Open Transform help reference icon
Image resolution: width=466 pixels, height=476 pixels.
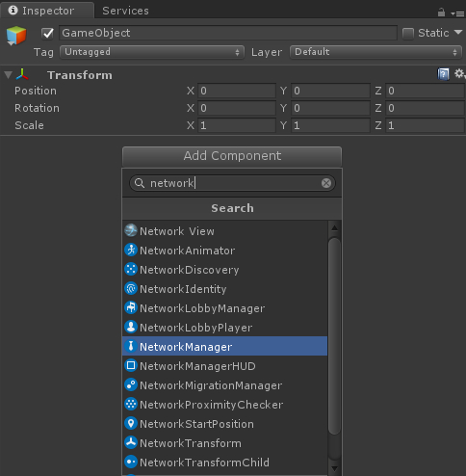(x=443, y=74)
